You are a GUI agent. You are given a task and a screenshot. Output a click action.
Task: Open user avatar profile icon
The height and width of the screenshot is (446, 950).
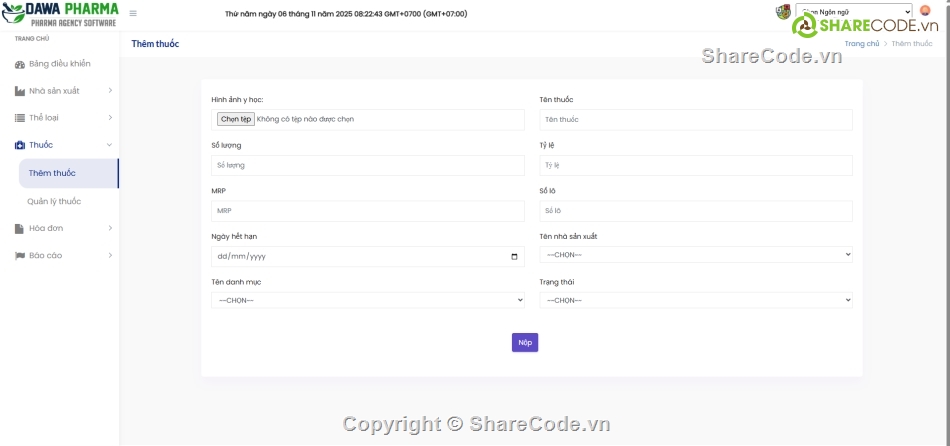[925, 12]
